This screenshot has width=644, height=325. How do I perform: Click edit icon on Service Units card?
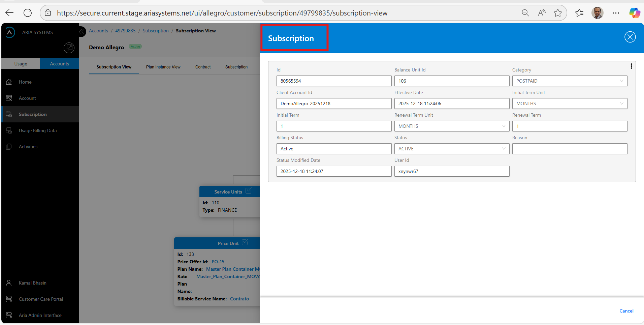[249, 191]
